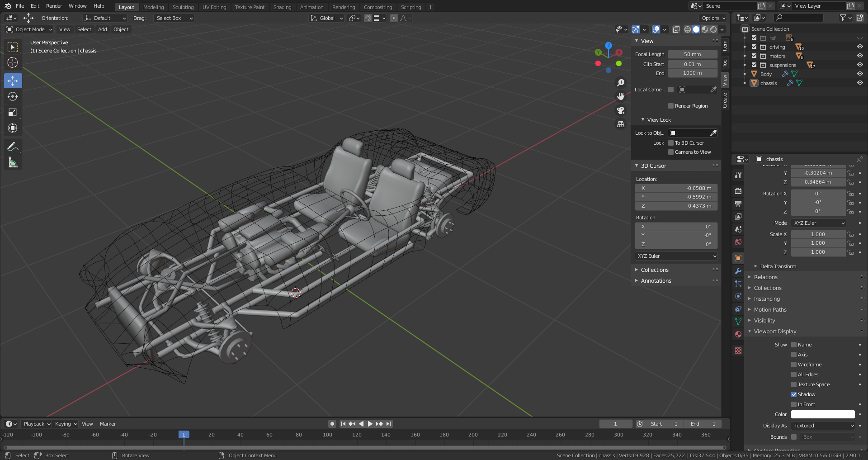The image size is (868, 460).
Task: Enable the Wireframe checkbox in Viewport Display
Action: (794, 365)
